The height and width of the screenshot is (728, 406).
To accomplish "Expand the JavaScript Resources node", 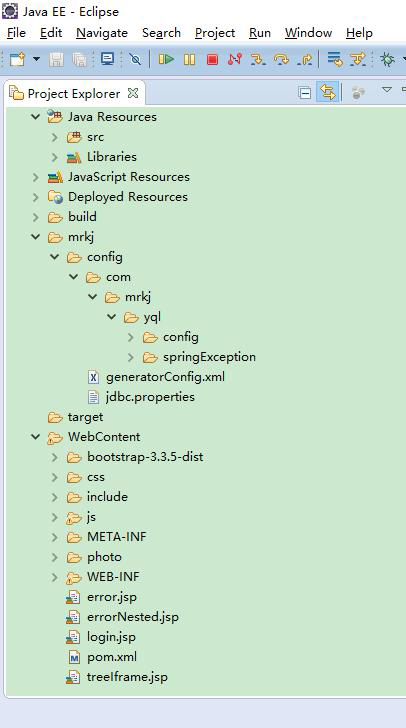I will click(35, 177).
